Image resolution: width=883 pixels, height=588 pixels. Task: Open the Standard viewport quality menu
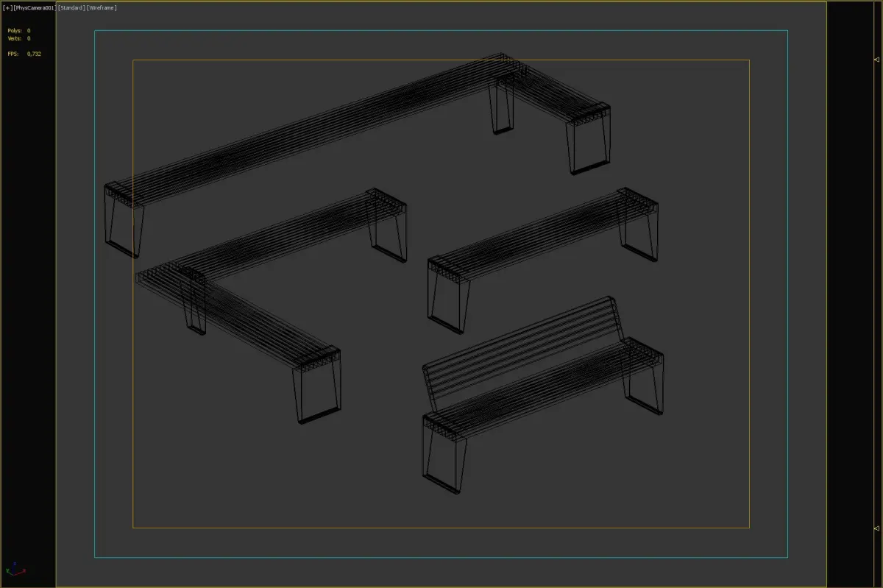click(x=71, y=7)
